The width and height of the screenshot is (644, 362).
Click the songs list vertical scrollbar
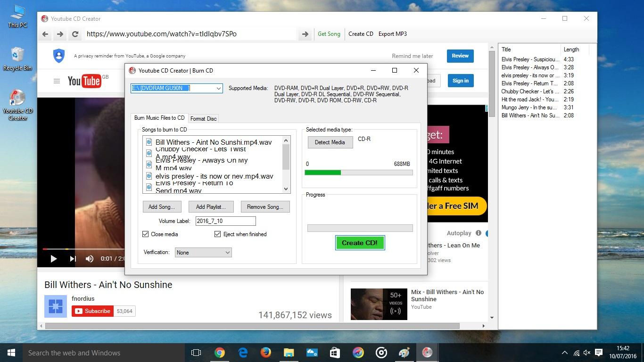(x=286, y=164)
